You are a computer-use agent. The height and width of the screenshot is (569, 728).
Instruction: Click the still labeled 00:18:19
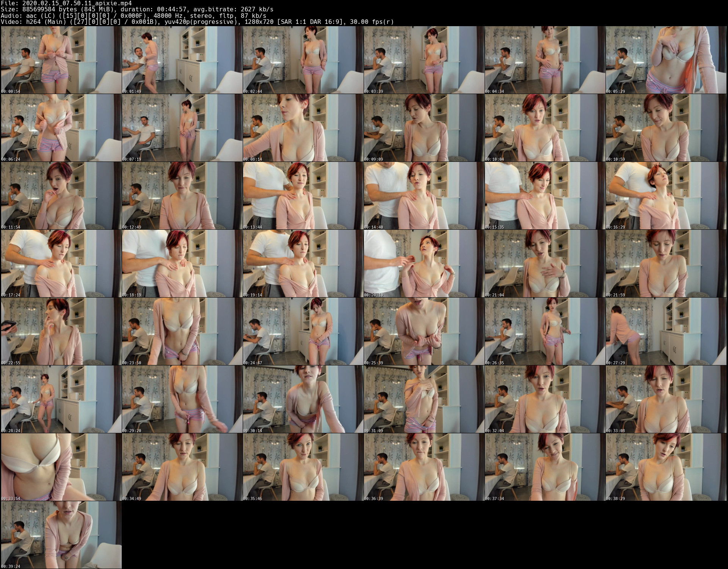click(x=182, y=263)
